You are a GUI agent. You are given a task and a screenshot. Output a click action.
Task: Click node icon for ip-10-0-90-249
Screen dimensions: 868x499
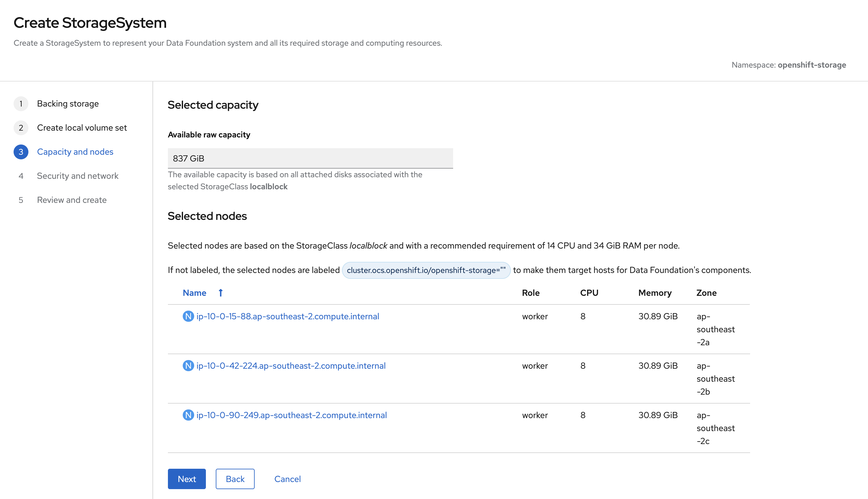(188, 415)
